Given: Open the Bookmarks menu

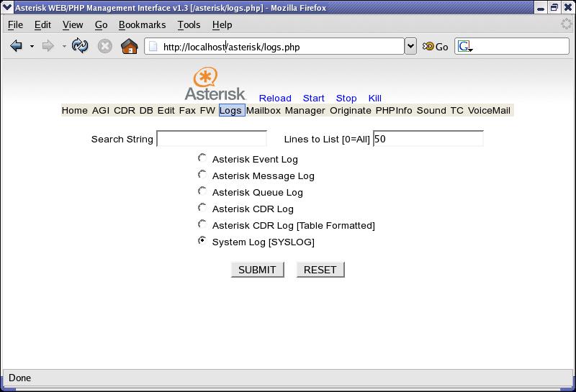Looking at the screenshot, I should (x=142, y=24).
